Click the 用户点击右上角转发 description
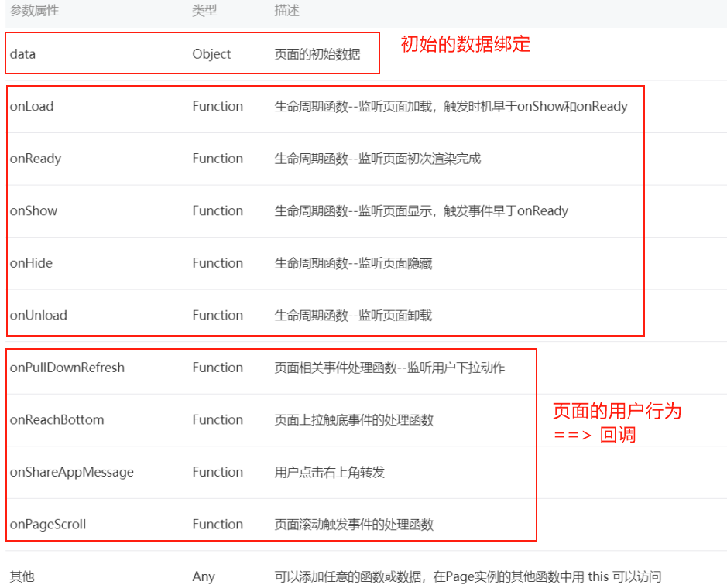727x588 pixels. click(329, 472)
